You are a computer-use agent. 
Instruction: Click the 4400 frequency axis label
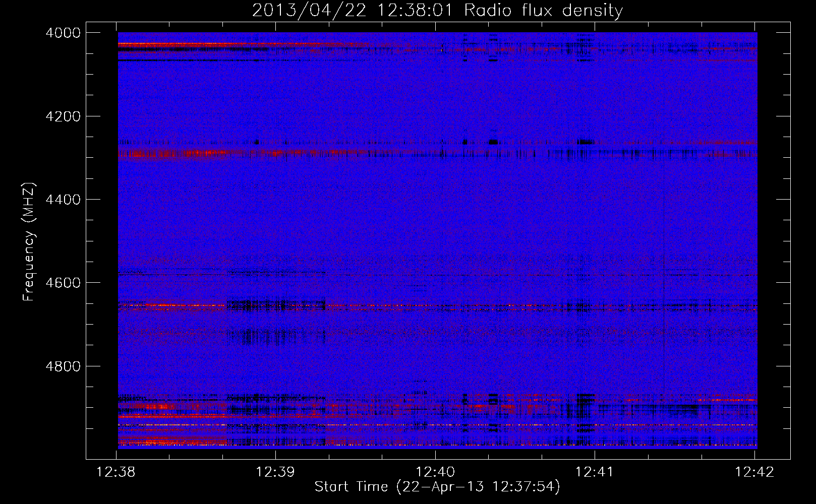(x=63, y=200)
